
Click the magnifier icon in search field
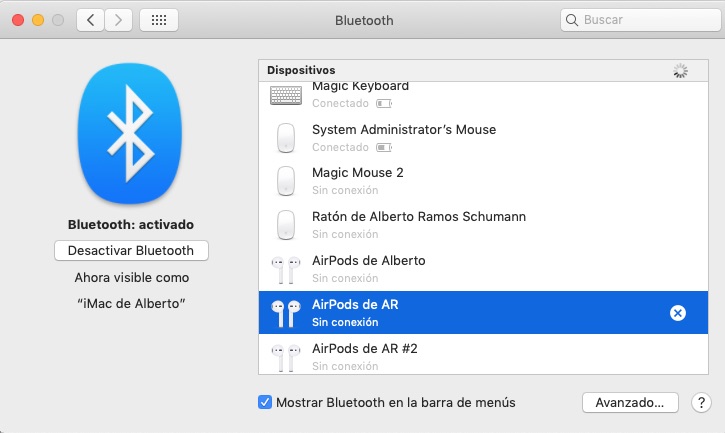point(572,20)
